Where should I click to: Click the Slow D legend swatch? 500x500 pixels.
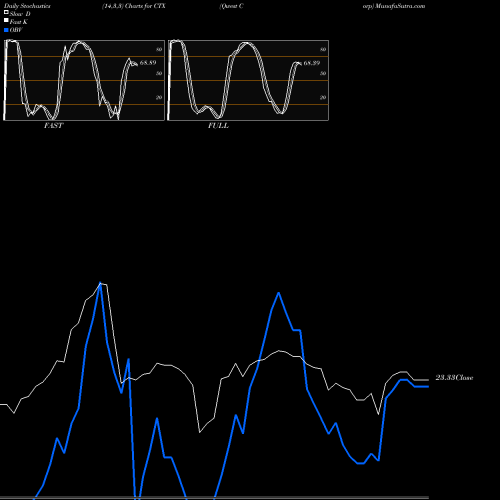point(6,12)
